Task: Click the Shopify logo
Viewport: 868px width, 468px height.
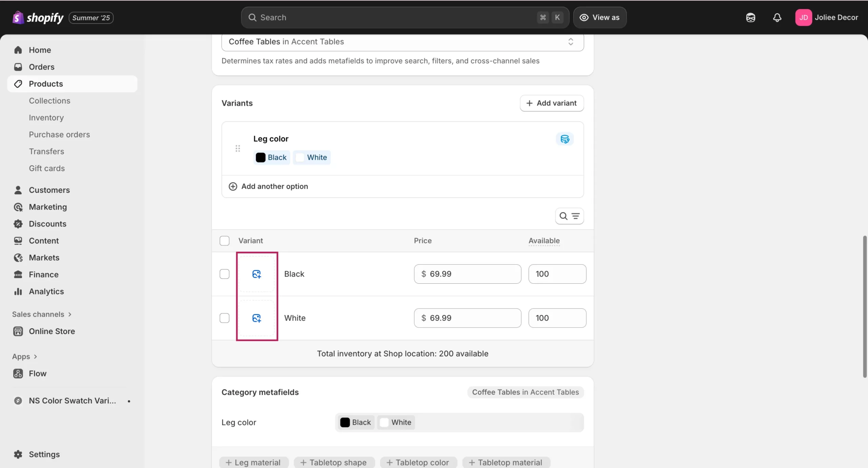Action: tap(38, 17)
